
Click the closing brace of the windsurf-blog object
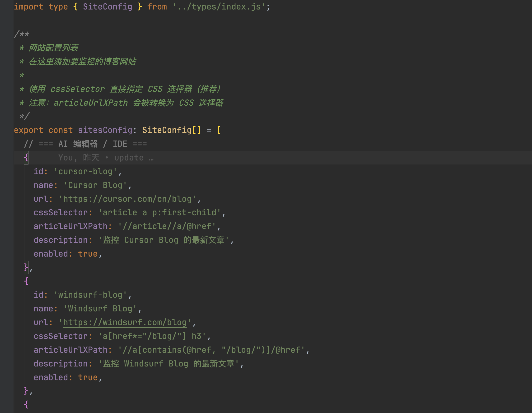[x=26, y=391]
